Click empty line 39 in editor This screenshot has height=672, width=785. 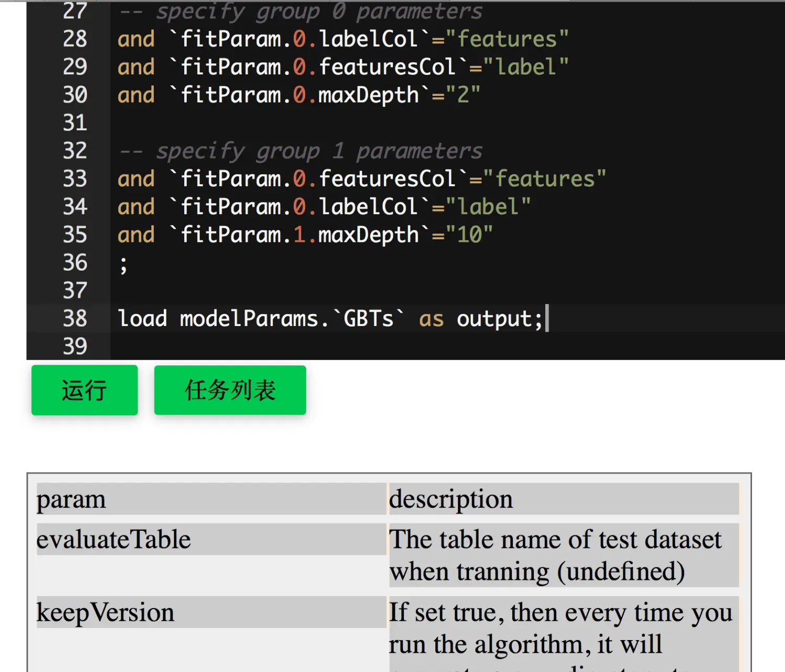tap(447, 346)
